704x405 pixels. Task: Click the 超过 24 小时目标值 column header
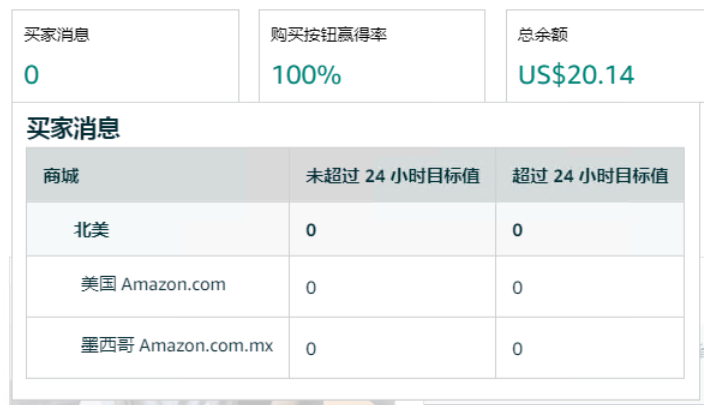[x=590, y=176]
